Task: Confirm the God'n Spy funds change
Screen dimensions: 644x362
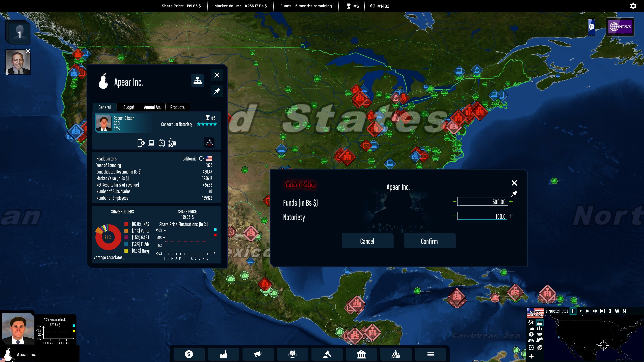Action: click(x=429, y=241)
